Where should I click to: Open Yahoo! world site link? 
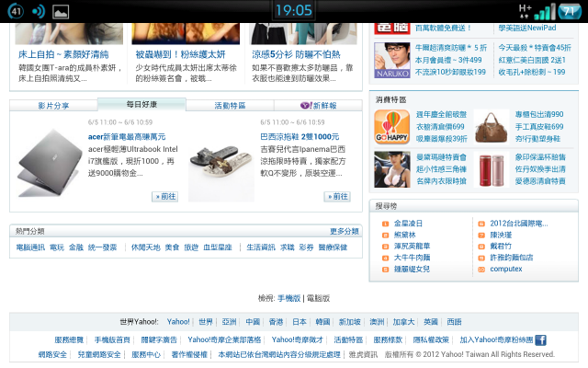[x=178, y=322]
